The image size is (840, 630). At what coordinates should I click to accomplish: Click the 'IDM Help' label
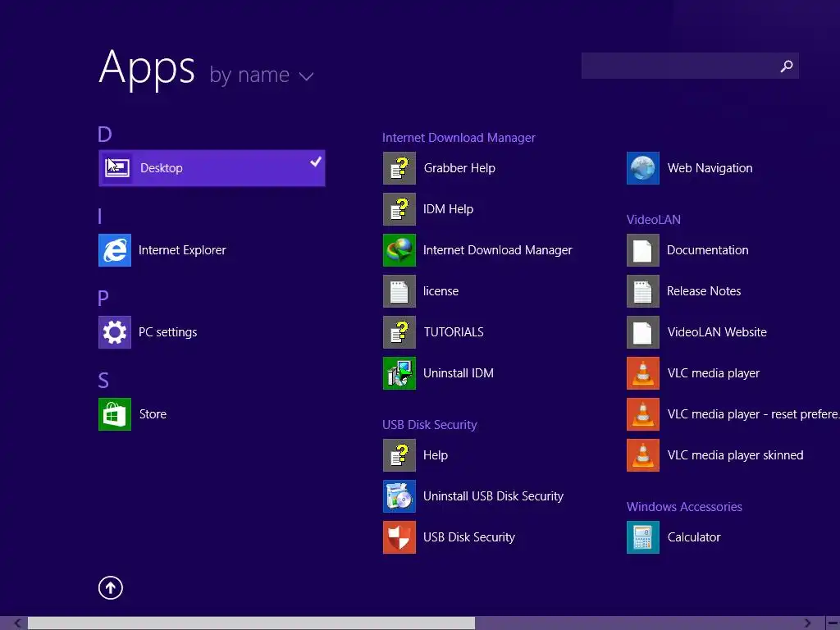pyautogui.click(x=449, y=209)
